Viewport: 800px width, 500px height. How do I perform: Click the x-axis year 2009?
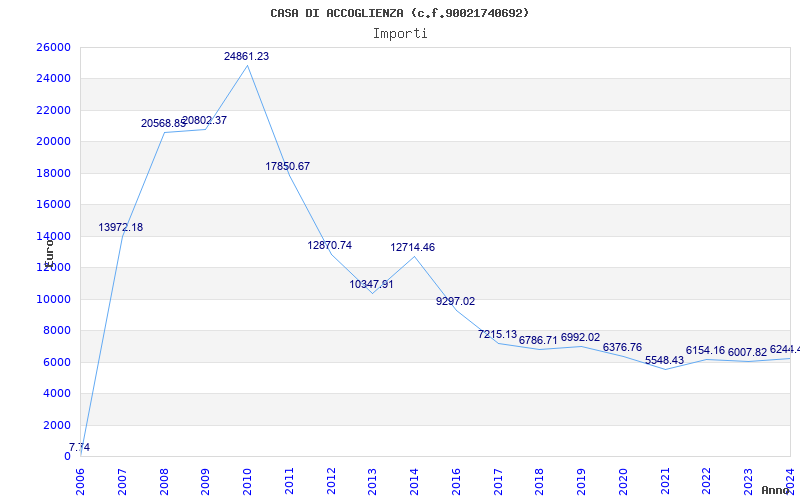tap(205, 482)
